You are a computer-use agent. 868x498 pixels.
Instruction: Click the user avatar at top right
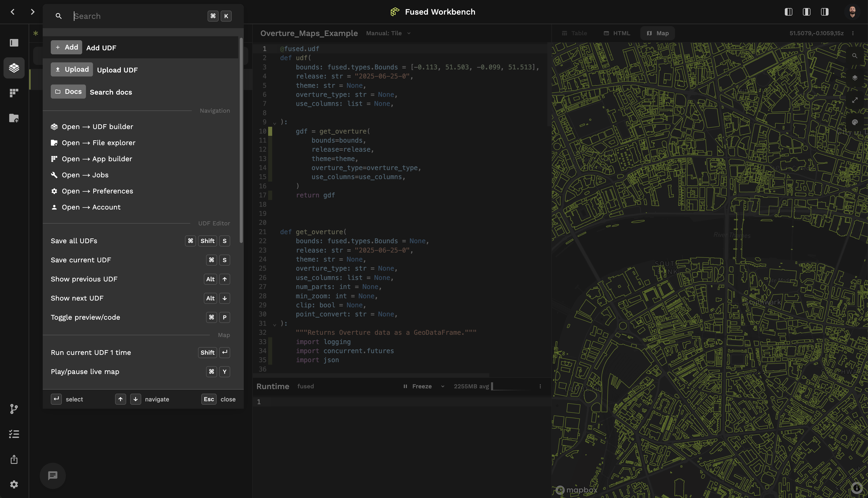(x=852, y=12)
